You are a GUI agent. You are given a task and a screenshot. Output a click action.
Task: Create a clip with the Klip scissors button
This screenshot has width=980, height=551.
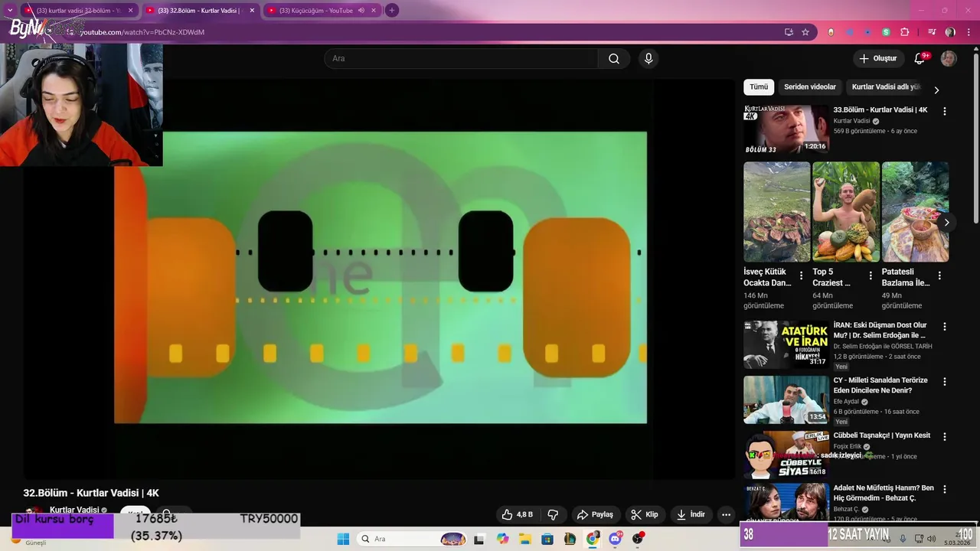point(645,514)
